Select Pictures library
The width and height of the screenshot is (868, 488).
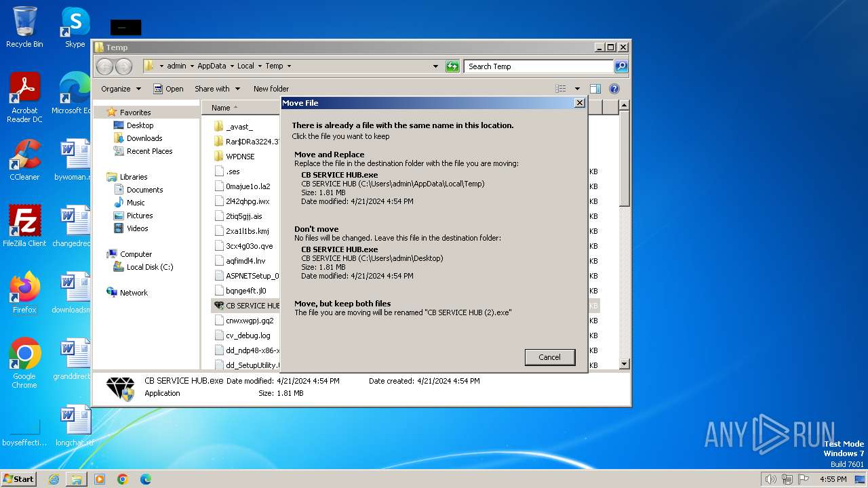point(139,216)
